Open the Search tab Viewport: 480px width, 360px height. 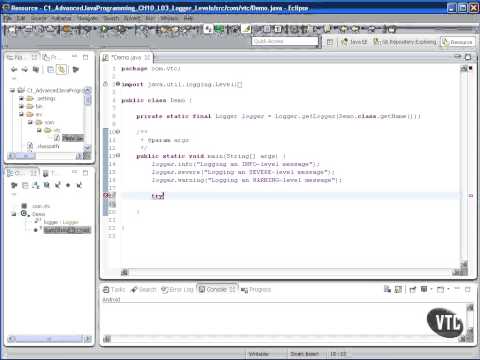point(144,289)
